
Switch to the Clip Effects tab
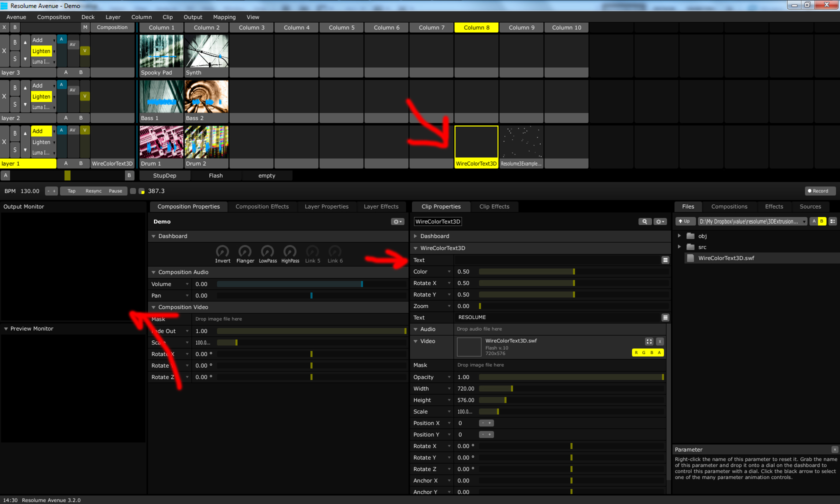point(494,206)
